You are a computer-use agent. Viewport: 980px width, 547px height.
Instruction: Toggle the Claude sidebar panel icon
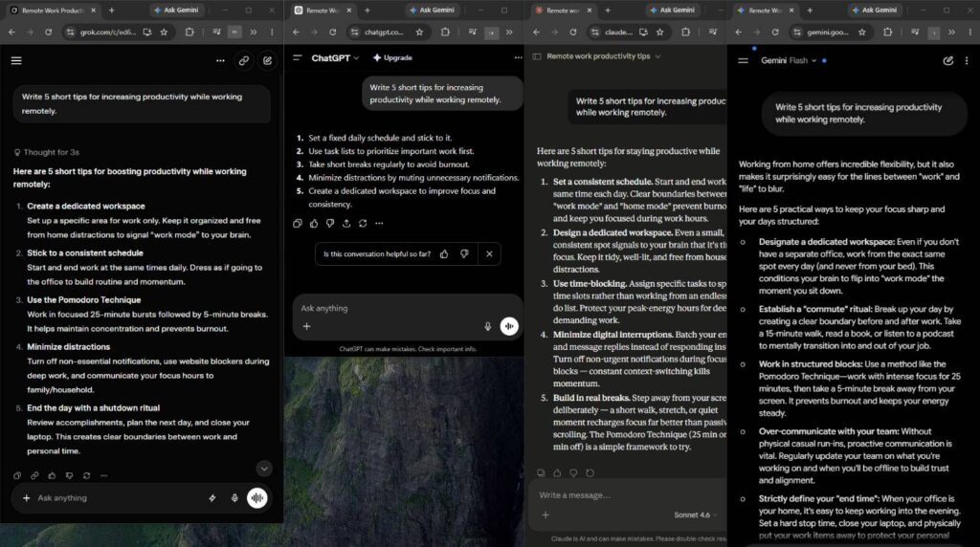(x=536, y=56)
